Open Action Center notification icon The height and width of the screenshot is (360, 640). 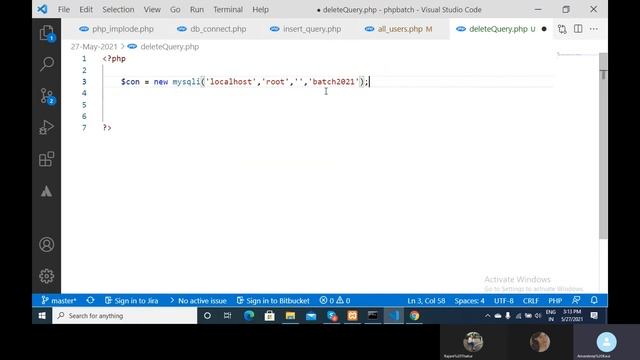pos(594,316)
